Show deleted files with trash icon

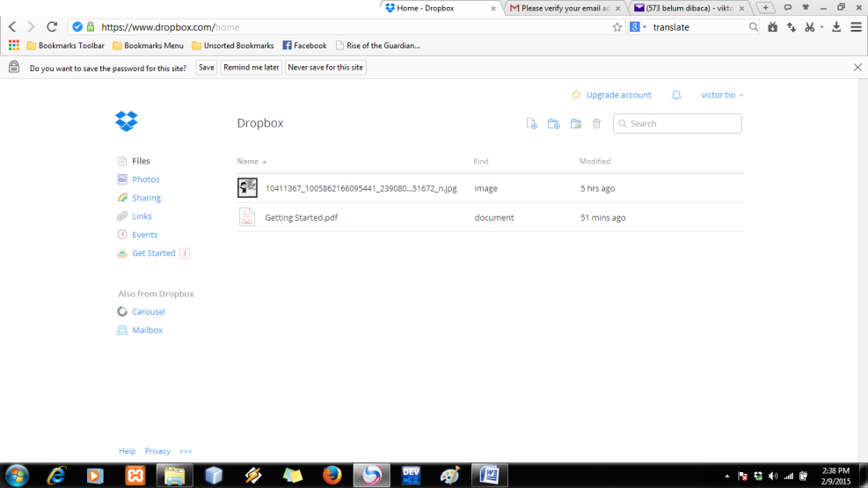596,124
